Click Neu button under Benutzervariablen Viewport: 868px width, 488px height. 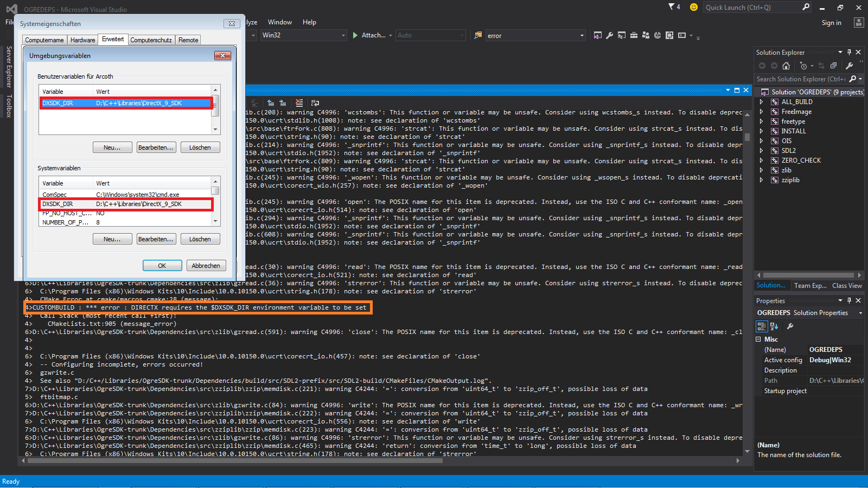112,147
